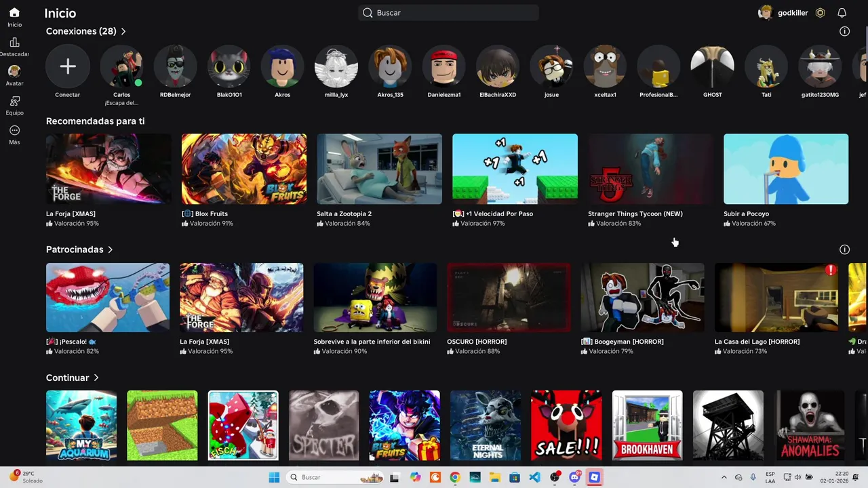
Task: Open La Casa del Lago [HORROR] thumbnail
Action: pos(776,298)
